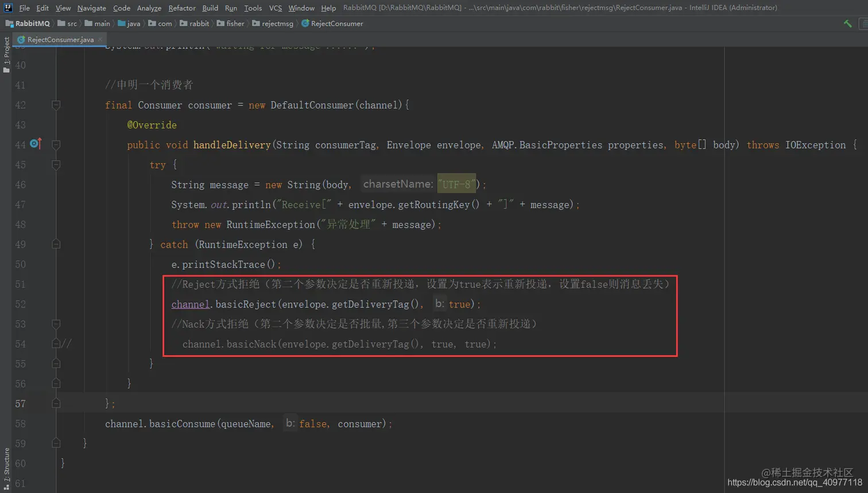Open the Window menu
The image size is (868, 493).
[x=301, y=8]
